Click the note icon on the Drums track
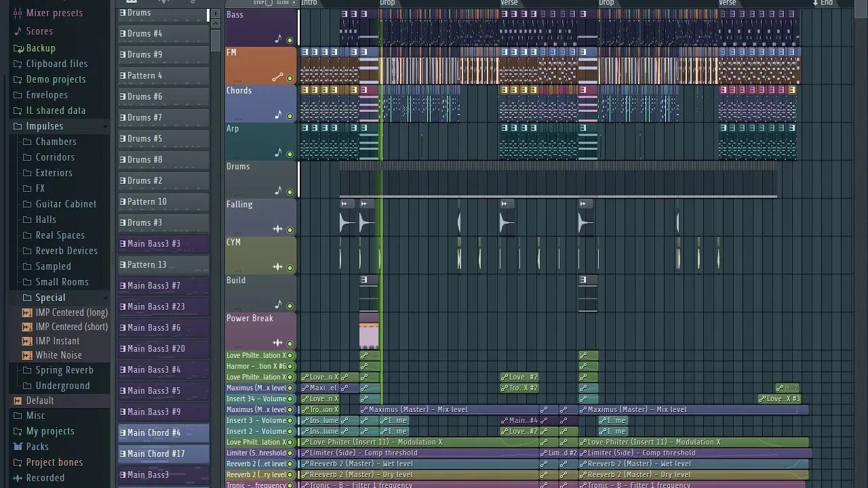The height and width of the screenshot is (488, 868). (278, 190)
